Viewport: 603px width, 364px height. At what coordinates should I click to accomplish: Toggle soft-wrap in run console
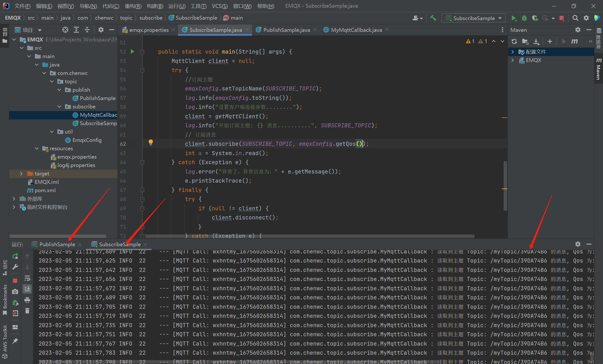(x=27, y=278)
